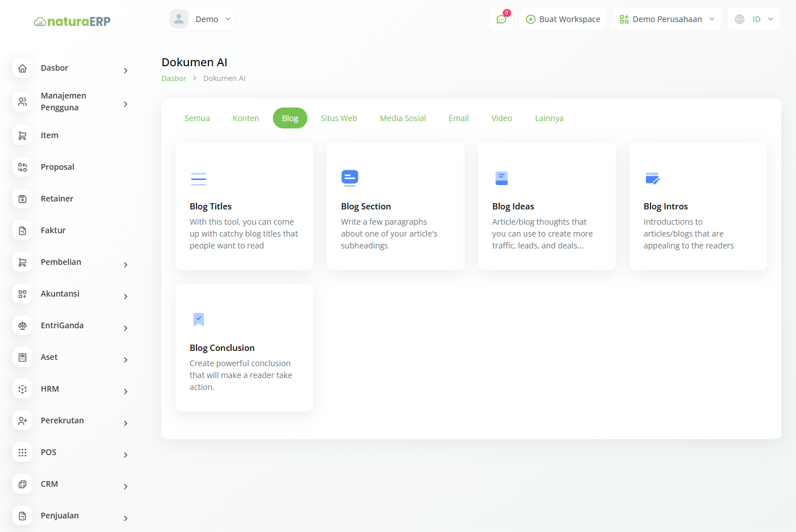Switch to the Email tab
The image size is (796, 532).
tap(459, 118)
